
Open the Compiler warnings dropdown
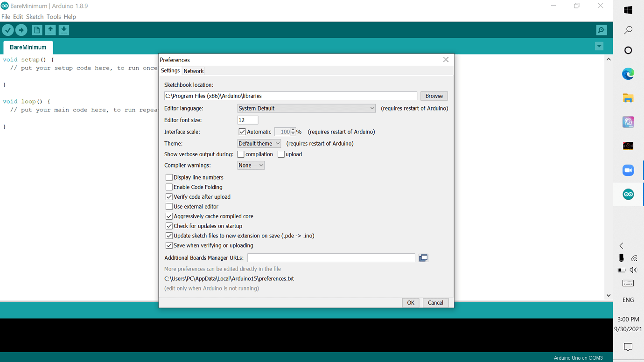[251, 165]
